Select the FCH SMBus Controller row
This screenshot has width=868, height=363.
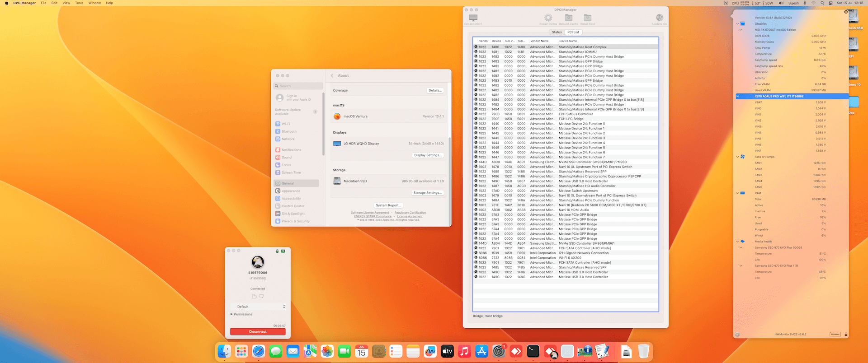tap(566, 114)
